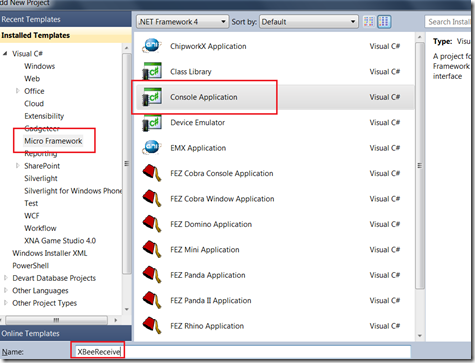
Task: Select the Console Application template name
Action: click(204, 97)
